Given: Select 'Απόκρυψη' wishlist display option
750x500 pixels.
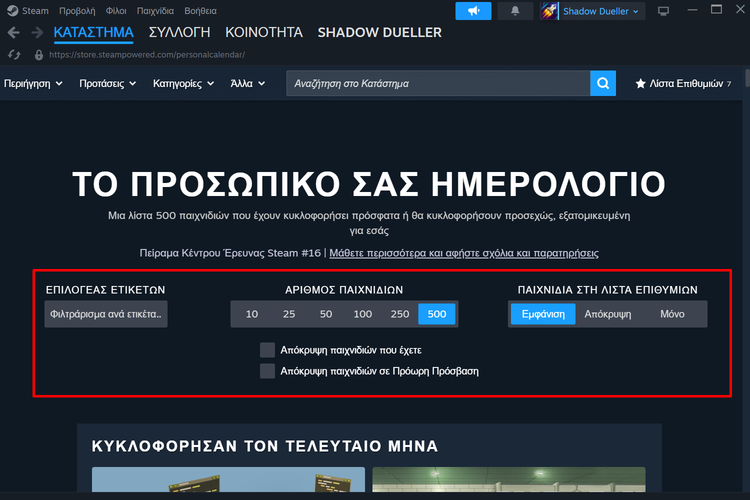Looking at the screenshot, I should click(x=608, y=314).
